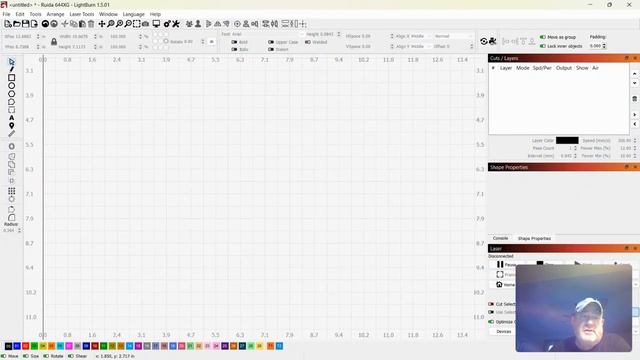The width and height of the screenshot is (640, 360).
Task: Pick the black 00 palette swatch
Action: 8,346
